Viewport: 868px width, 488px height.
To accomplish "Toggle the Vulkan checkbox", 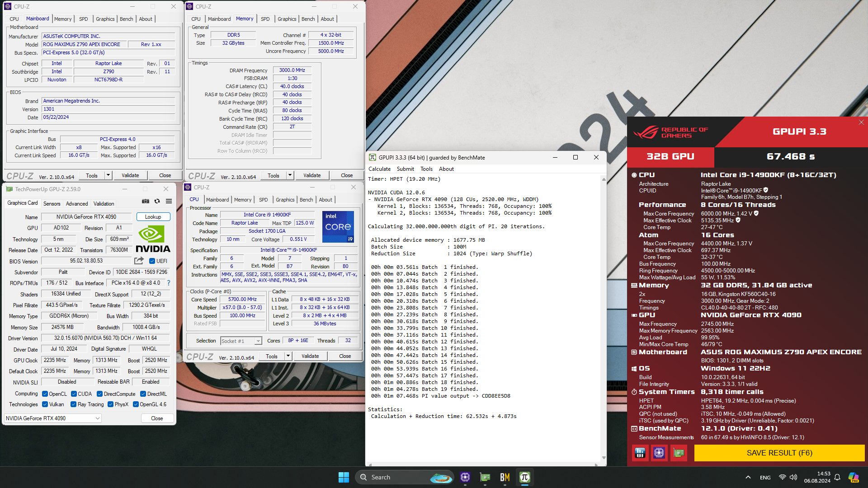I will [45, 404].
